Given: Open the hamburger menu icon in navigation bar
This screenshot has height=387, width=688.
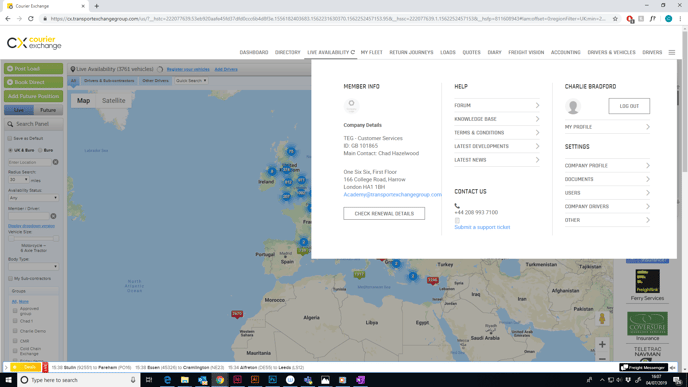Looking at the screenshot, I should point(671,52).
